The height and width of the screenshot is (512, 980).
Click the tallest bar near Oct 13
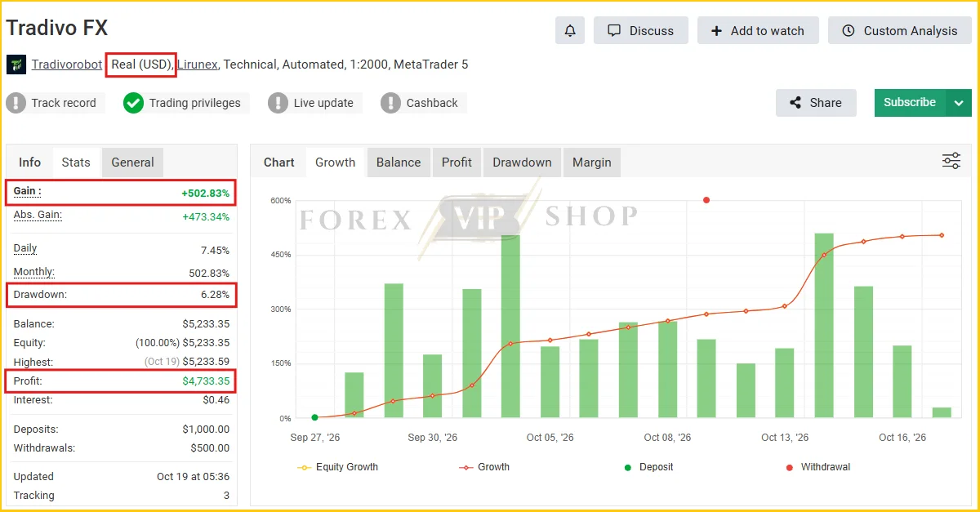824,326
